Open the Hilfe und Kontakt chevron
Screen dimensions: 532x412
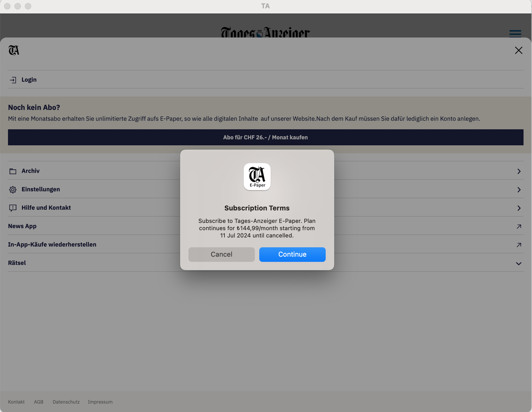(519, 208)
